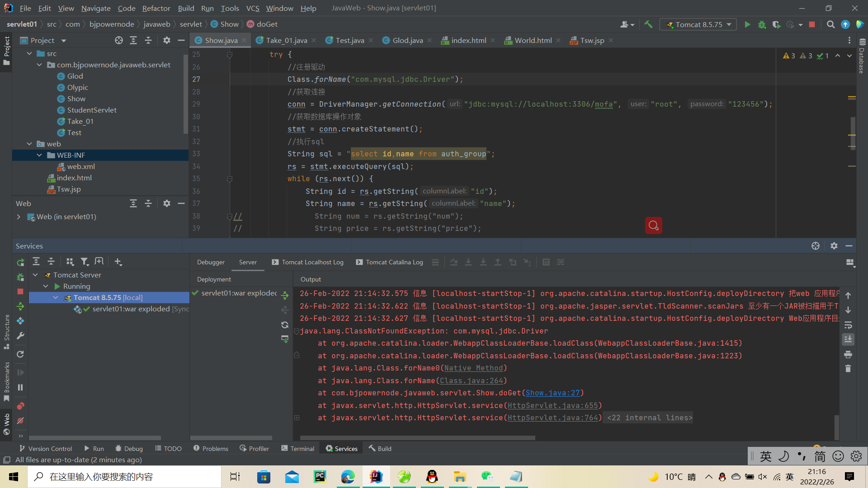Click the Windows taskbar search box
Viewport: 868px width, 488px height.
click(124, 477)
